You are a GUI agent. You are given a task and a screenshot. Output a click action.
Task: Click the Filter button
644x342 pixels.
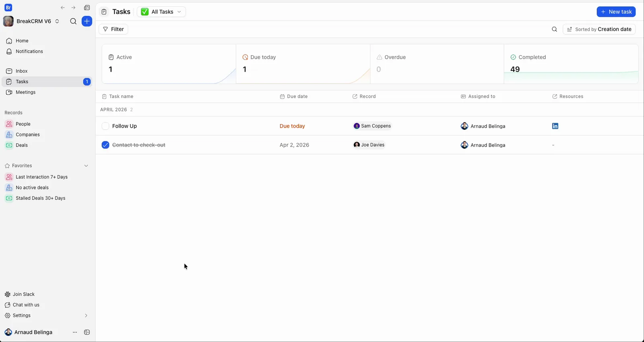click(x=114, y=29)
